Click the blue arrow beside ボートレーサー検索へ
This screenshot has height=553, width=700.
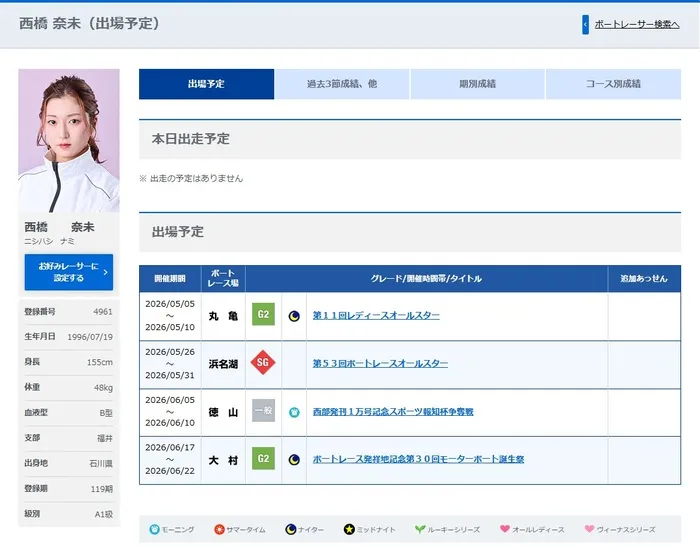click(x=585, y=25)
